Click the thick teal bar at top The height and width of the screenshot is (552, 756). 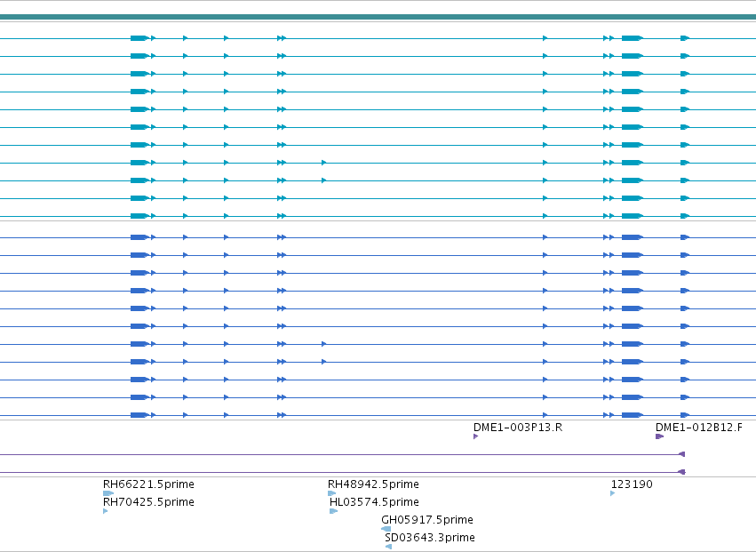pyautogui.click(x=378, y=18)
